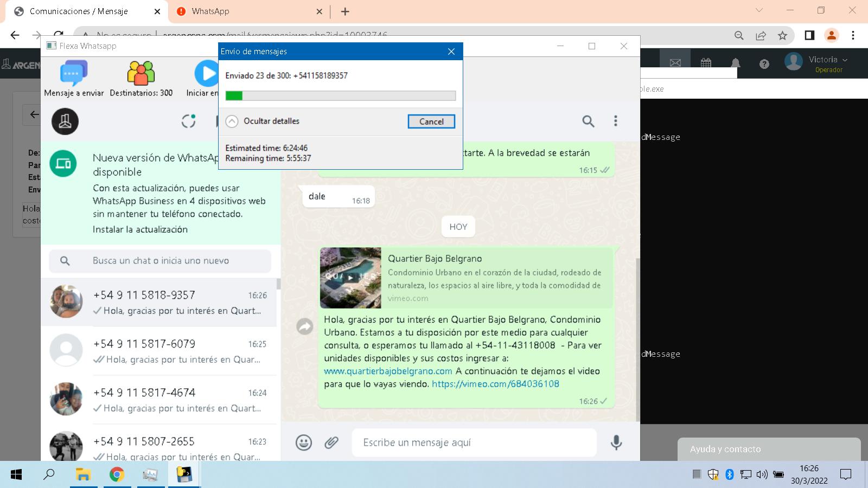Open chat options three-dot menu
This screenshot has width=868, height=488.
coord(615,121)
